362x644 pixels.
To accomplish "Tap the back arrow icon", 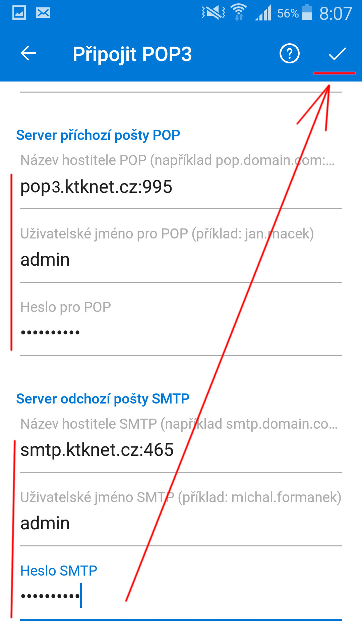I will [28, 54].
